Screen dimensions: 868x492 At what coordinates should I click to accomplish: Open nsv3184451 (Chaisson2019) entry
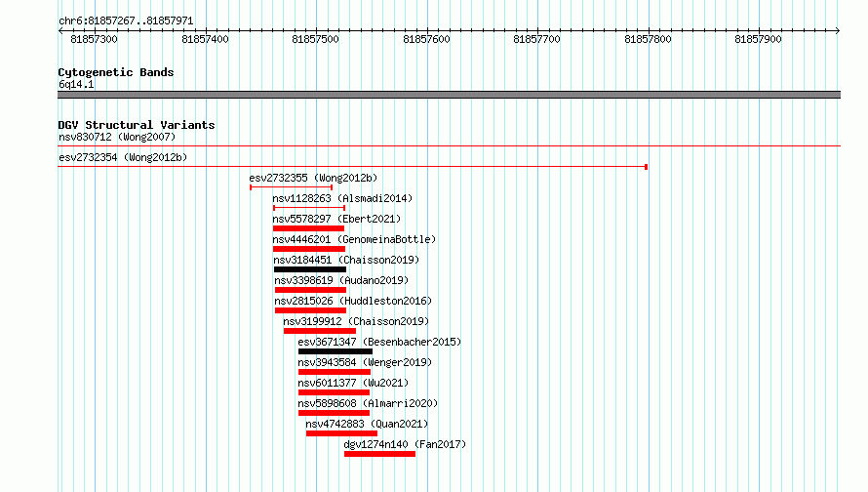tap(346, 260)
